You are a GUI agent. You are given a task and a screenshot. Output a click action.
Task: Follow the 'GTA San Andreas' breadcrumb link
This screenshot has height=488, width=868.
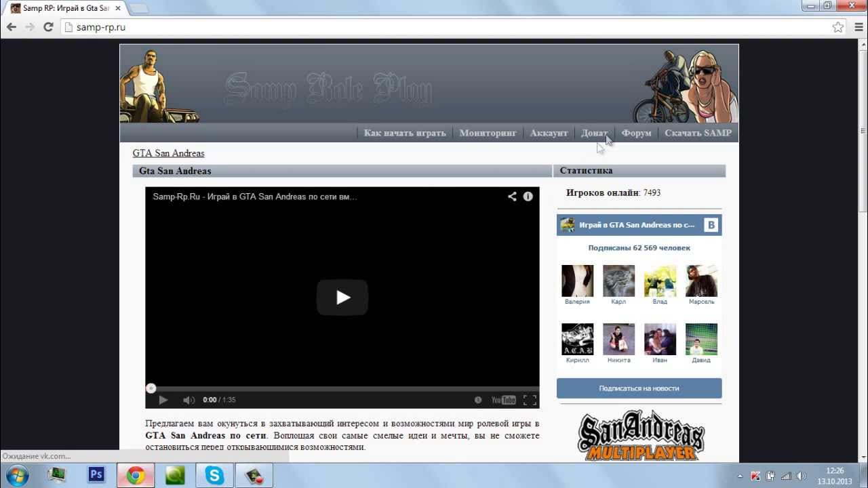168,153
